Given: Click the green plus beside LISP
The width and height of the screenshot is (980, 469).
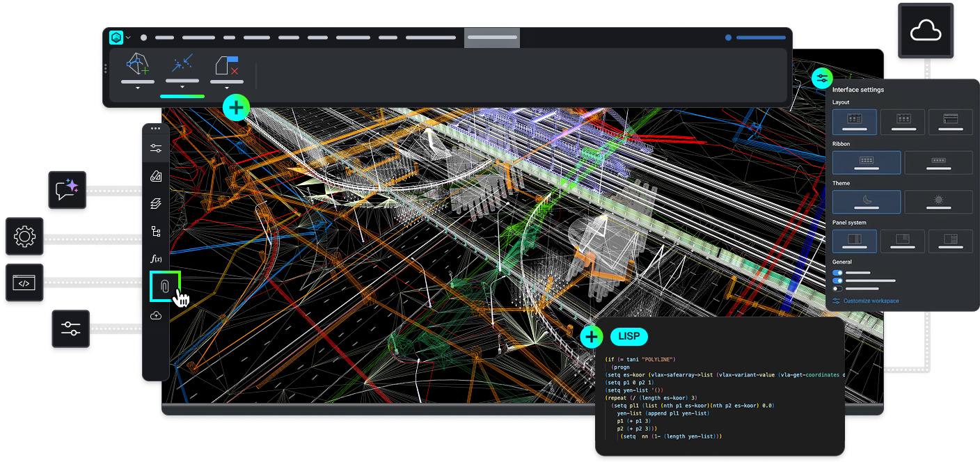Looking at the screenshot, I should point(591,337).
